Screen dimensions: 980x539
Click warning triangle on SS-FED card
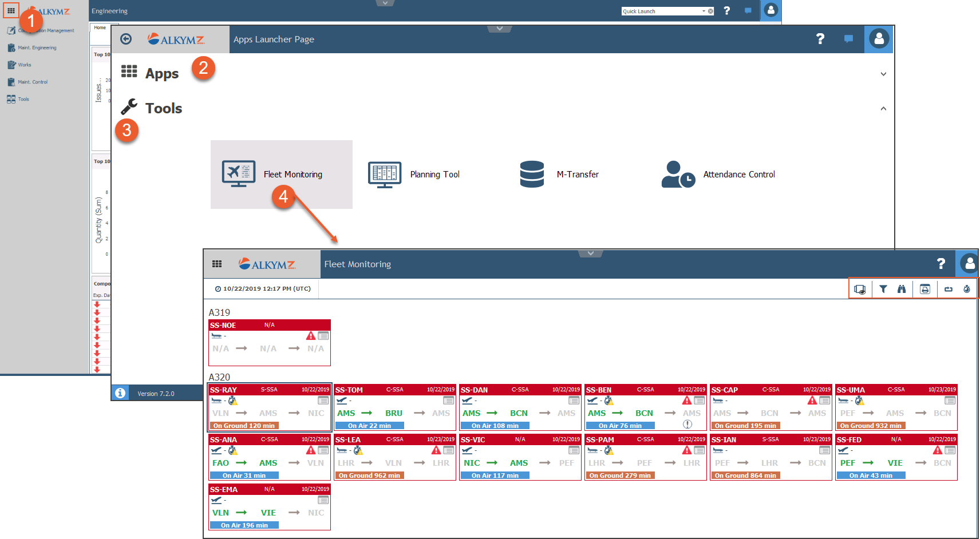coord(938,450)
